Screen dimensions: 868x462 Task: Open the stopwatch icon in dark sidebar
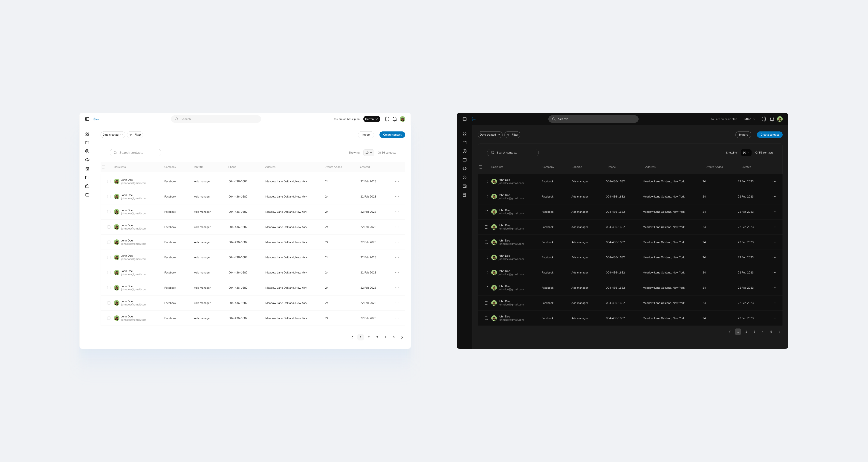tap(464, 177)
